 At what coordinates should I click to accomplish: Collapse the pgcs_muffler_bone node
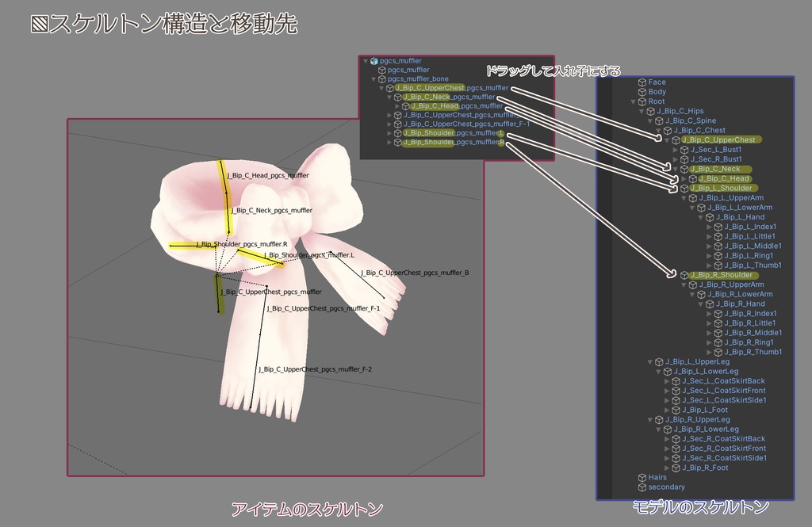(373, 79)
